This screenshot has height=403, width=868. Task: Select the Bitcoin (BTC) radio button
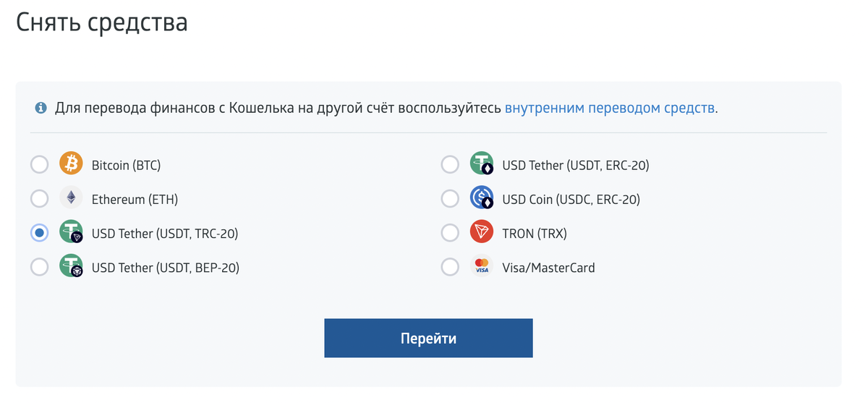(x=39, y=165)
